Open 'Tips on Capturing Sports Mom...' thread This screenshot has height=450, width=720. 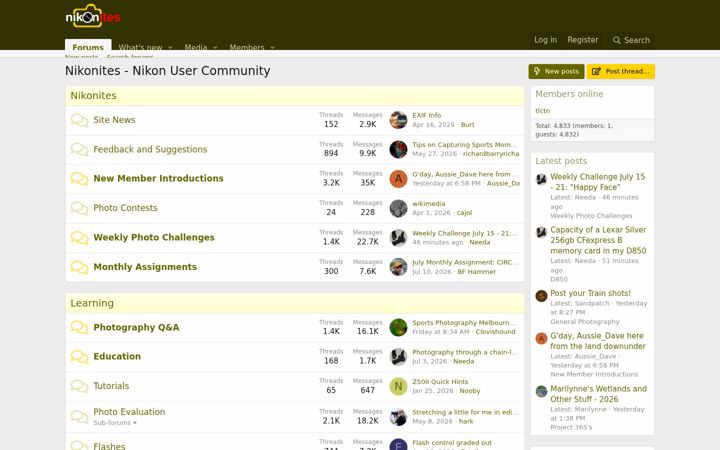(465, 145)
